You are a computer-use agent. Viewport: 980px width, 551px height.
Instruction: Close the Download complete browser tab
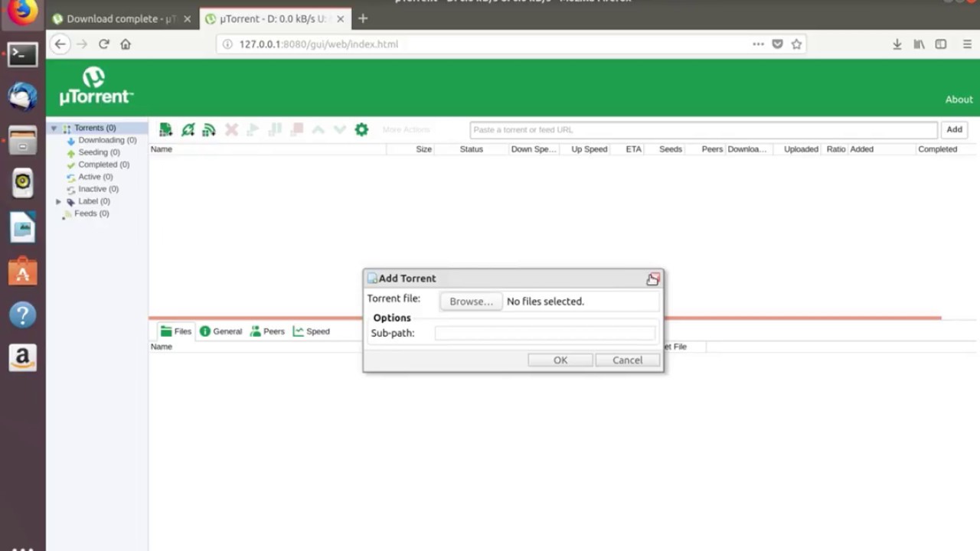click(x=187, y=18)
